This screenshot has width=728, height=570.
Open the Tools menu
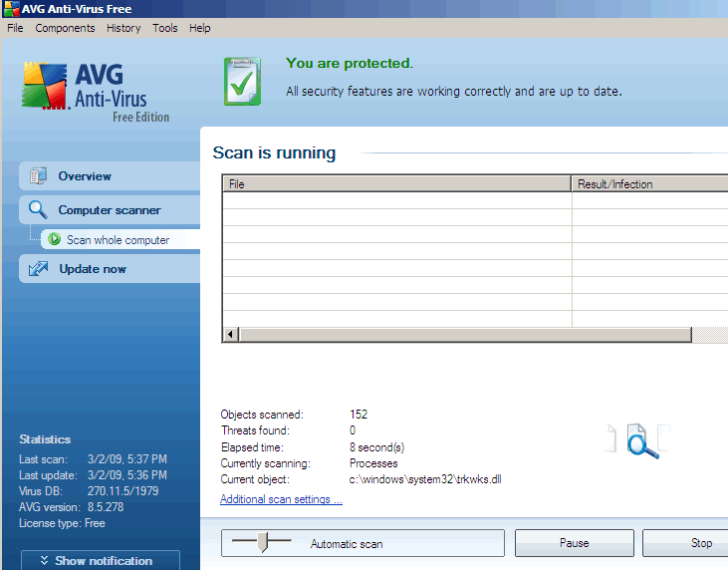click(x=165, y=28)
